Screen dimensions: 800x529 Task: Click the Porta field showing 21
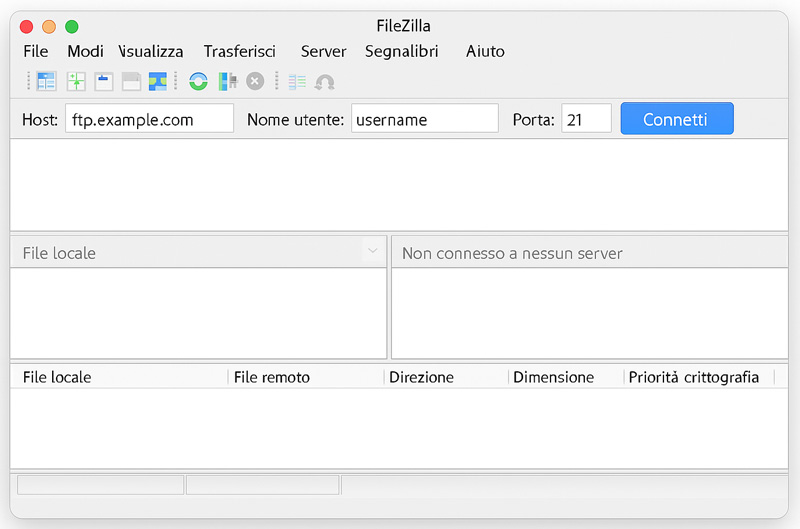(586, 118)
